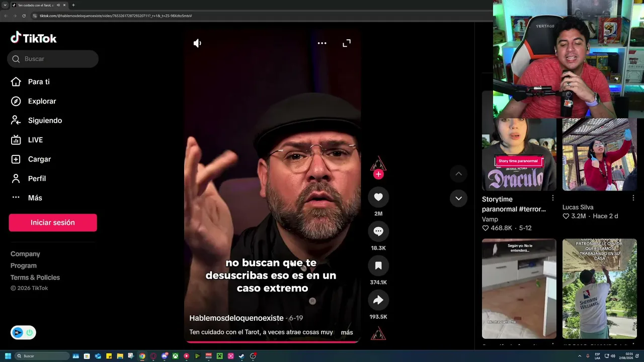Open the Explorar page
The width and height of the screenshot is (644, 362).
click(x=33, y=101)
